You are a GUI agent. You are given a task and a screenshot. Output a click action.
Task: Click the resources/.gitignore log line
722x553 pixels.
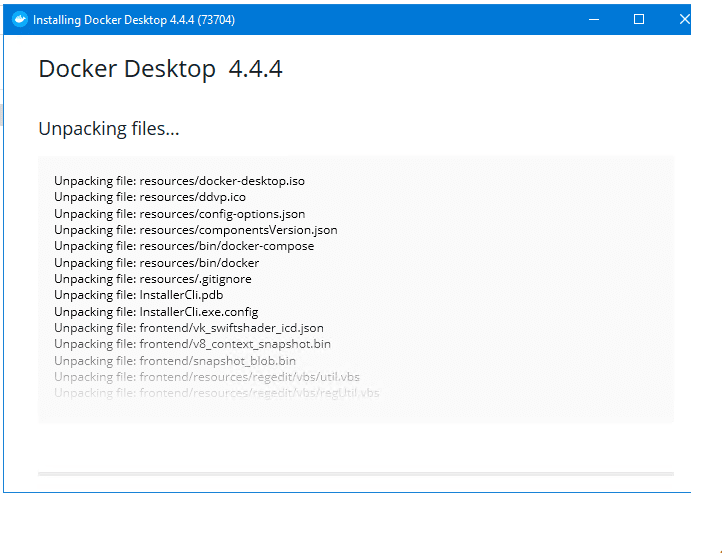point(153,279)
